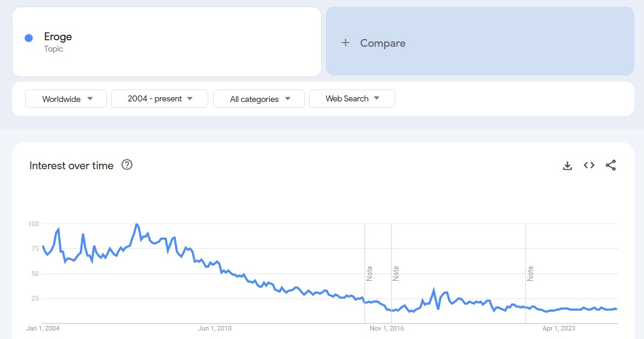Screen dimensions: 644x339
Task: Click the Interest over time heading
Action: 71,166
